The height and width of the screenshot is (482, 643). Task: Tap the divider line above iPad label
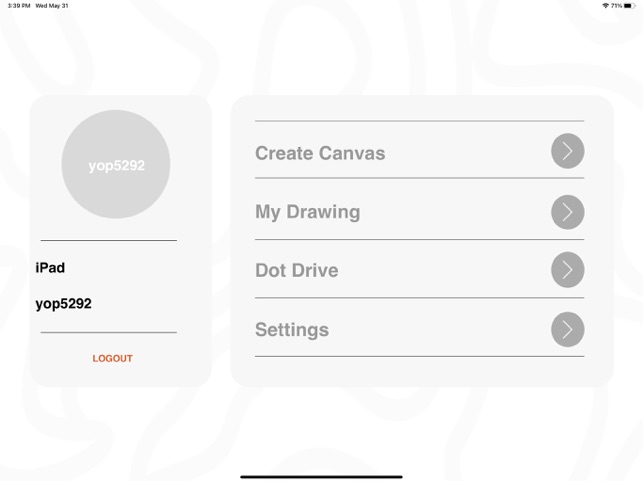(x=108, y=240)
